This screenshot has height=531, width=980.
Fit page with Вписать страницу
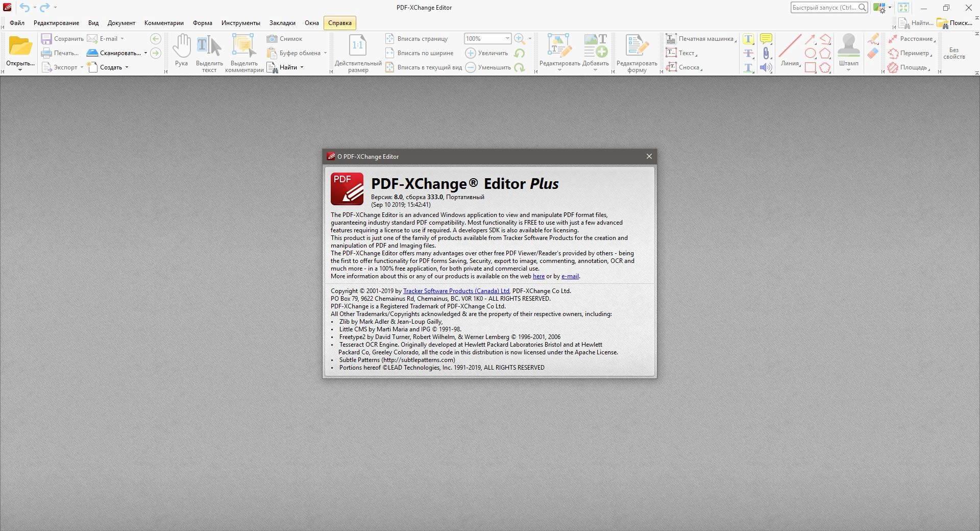coord(416,39)
